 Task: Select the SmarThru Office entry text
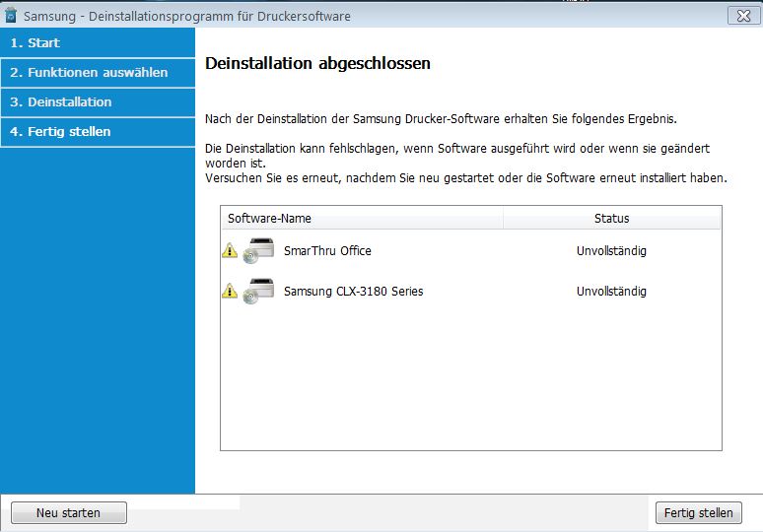(327, 251)
